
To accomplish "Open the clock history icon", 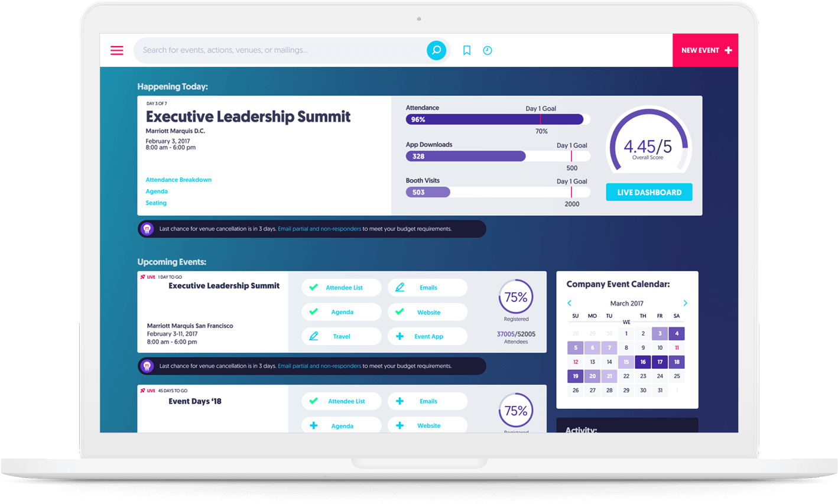I will [488, 50].
